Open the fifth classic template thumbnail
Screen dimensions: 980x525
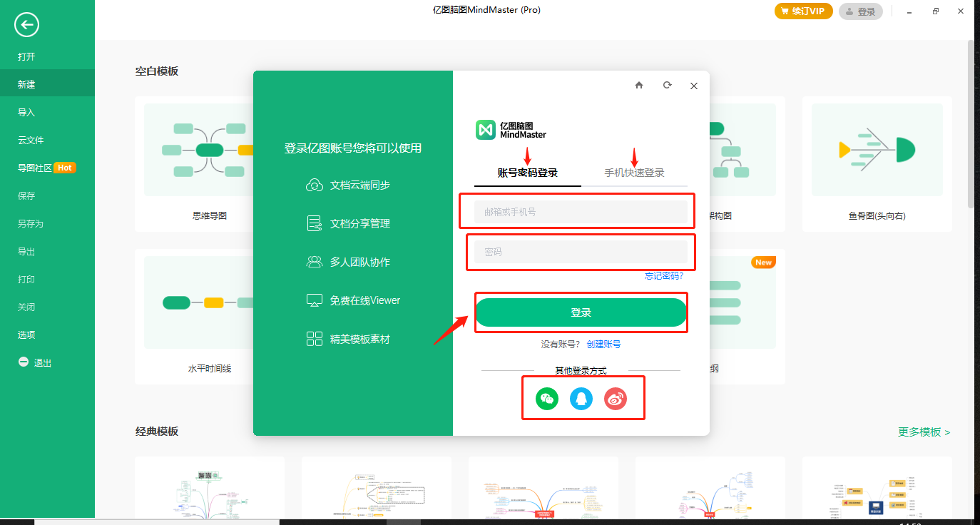click(877, 487)
